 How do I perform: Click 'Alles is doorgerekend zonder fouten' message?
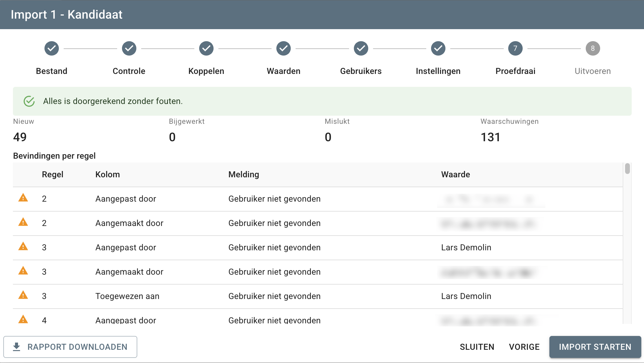coord(113,101)
